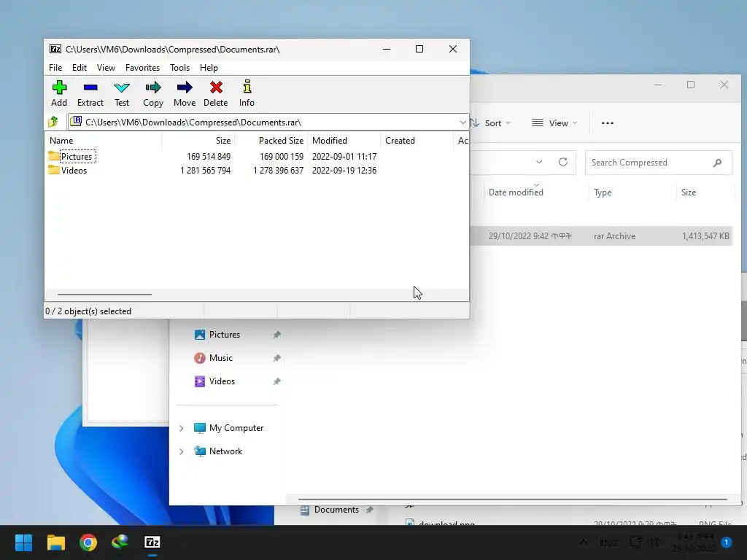This screenshot has height=560, width=747.
Task: Open the View menu in 7-Zip
Action: pyautogui.click(x=106, y=68)
